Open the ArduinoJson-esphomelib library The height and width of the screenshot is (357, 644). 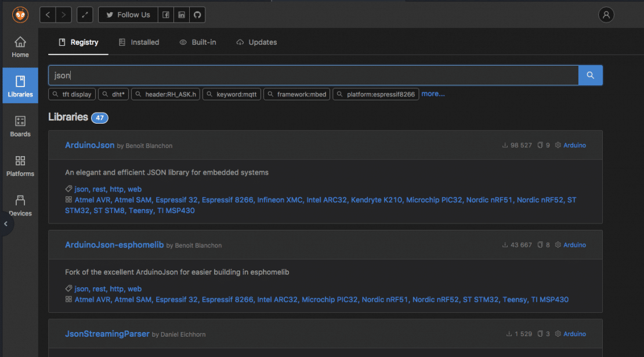[x=114, y=245]
